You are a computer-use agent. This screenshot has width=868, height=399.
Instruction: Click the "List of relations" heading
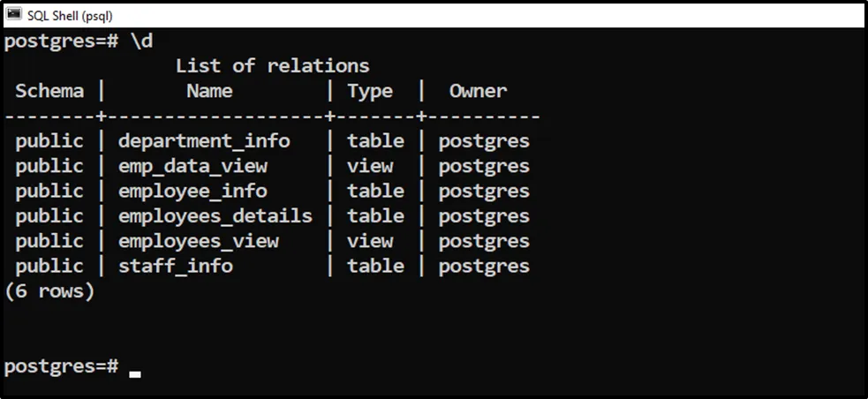[272, 66]
